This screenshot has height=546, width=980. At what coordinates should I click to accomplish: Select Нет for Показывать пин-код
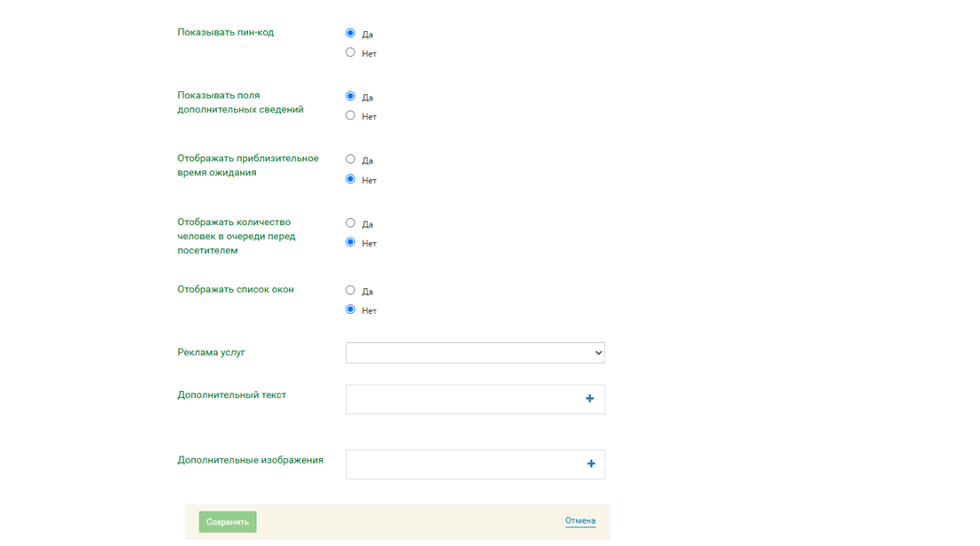pos(350,52)
